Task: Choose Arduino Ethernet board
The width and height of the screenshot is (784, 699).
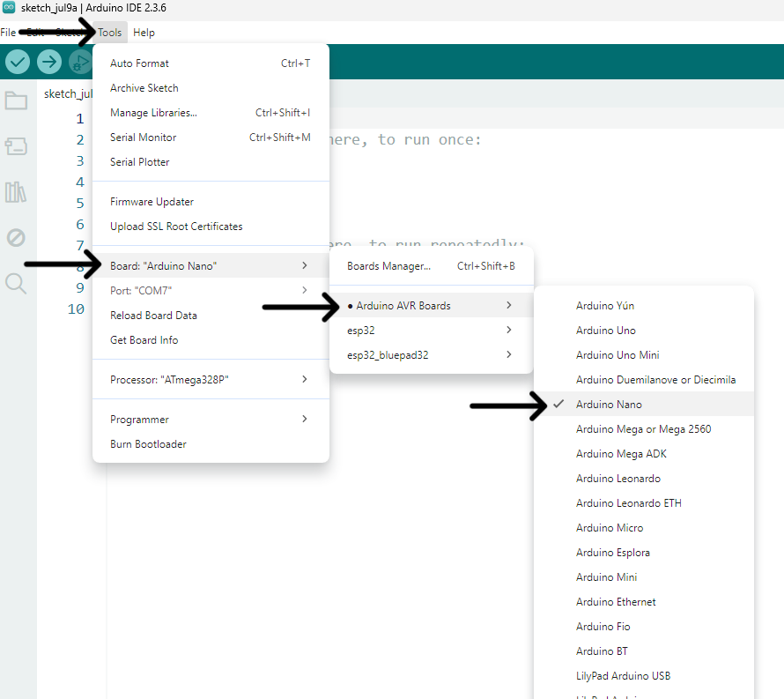Action: tap(644, 602)
